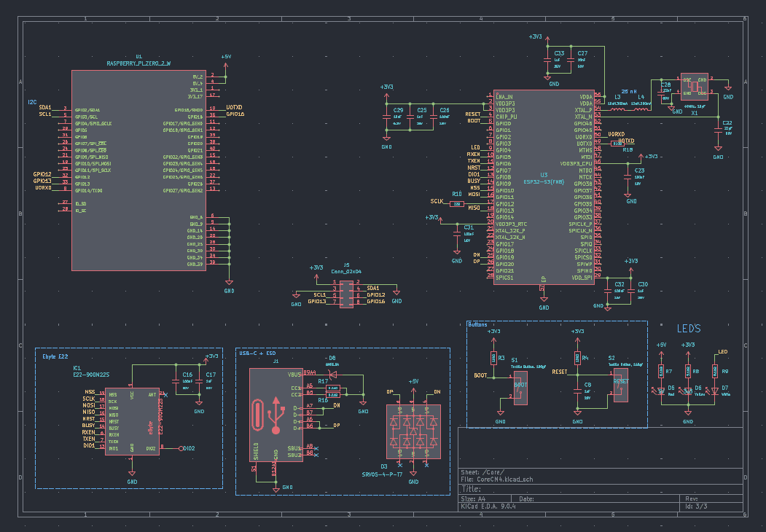Click the RESET net label near R4

[560, 372]
